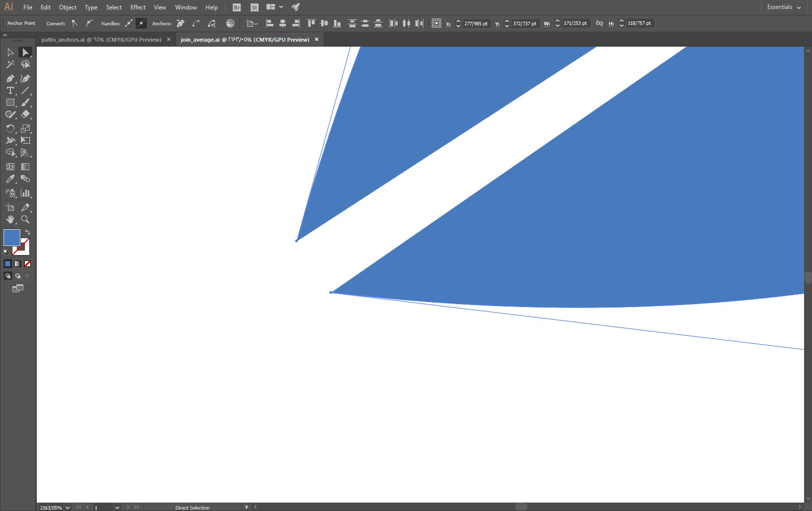The width and height of the screenshot is (812, 511).
Task: Switch to Draw Normal mode
Action: click(x=8, y=276)
